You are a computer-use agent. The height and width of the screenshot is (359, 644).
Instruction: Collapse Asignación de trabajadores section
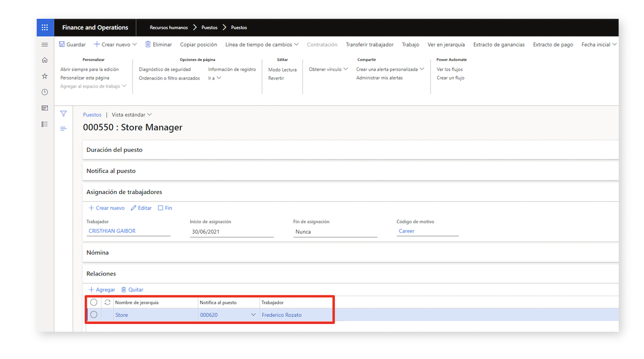click(x=350, y=192)
